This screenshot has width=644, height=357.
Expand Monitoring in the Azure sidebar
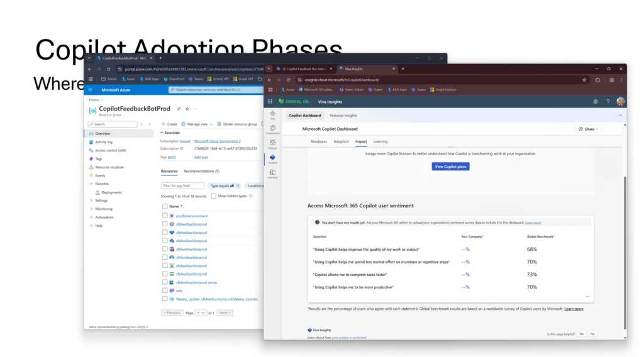click(x=91, y=209)
